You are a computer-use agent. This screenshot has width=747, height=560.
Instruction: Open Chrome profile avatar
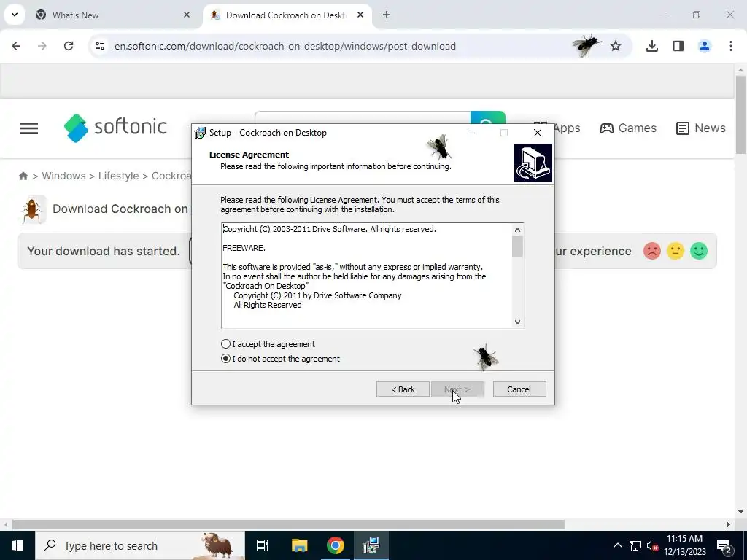(x=705, y=46)
